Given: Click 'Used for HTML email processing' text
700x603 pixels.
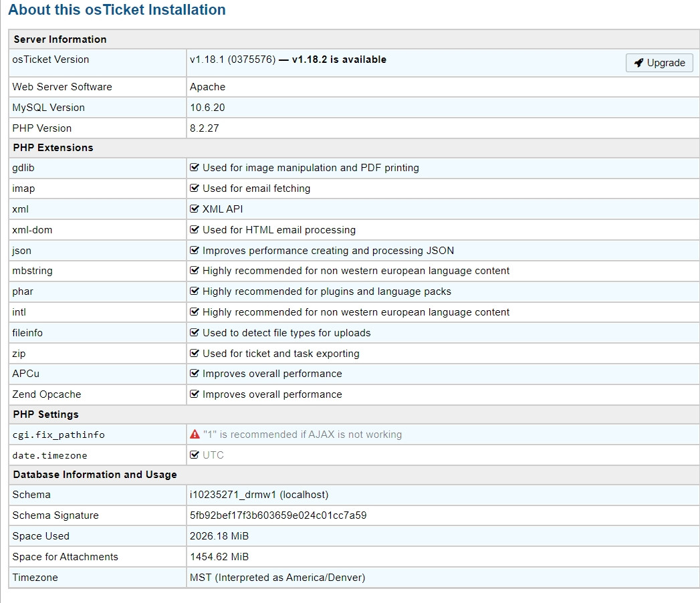Looking at the screenshot, I should pos(279,230).
